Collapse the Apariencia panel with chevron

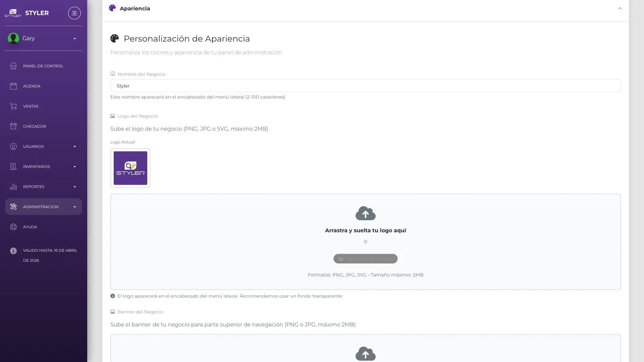coord(620,8)
